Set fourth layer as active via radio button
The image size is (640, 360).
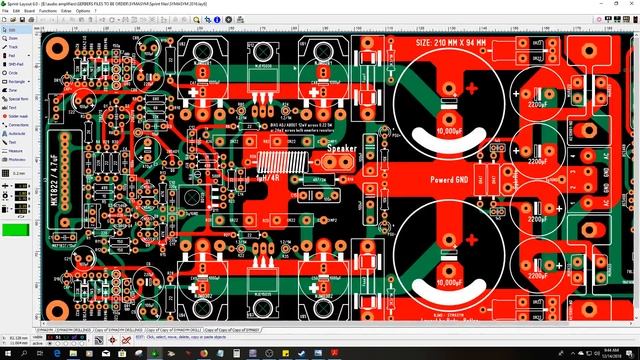(x=74, y=343)
